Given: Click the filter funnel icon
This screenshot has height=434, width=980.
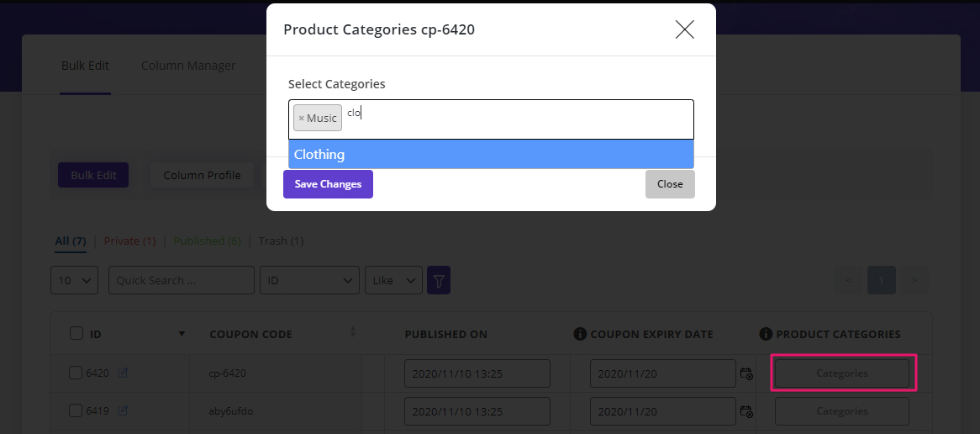Looking at the screenshot, I should tap(439, 281).
